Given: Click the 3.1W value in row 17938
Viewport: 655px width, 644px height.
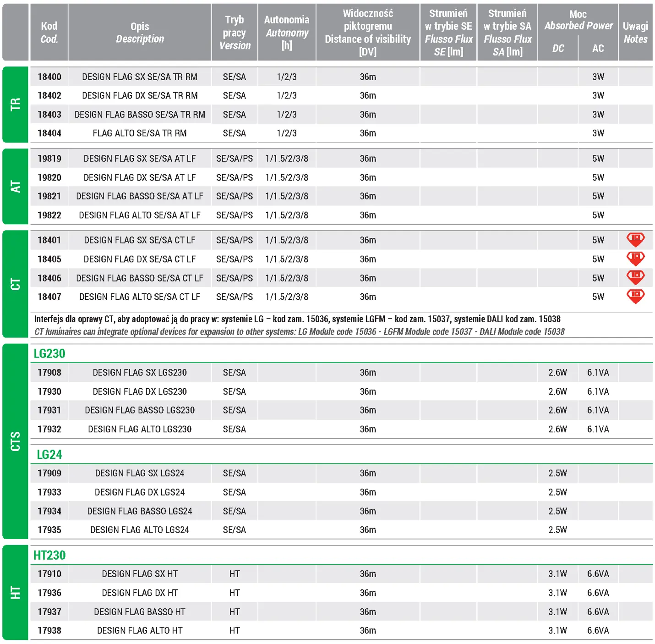Looking at the screenshot, I should (x=558, y=631).
